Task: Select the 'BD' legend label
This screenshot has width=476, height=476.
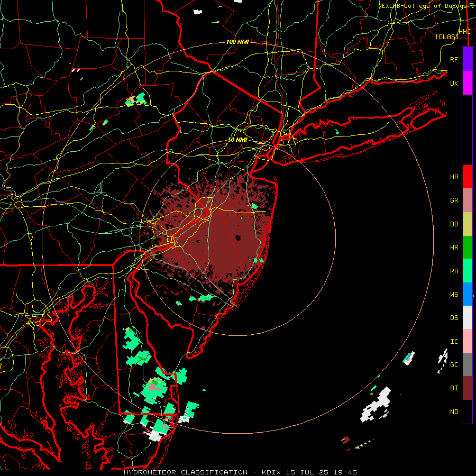Action: pos(454,224)
